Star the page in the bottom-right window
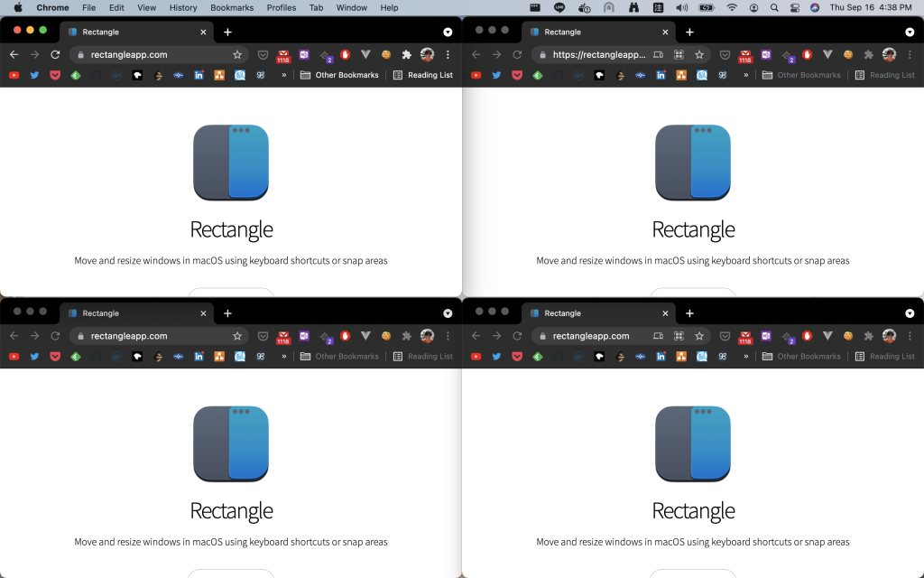Image resolution: width=924 pixels, height=578 pixels. coord(699,336)
